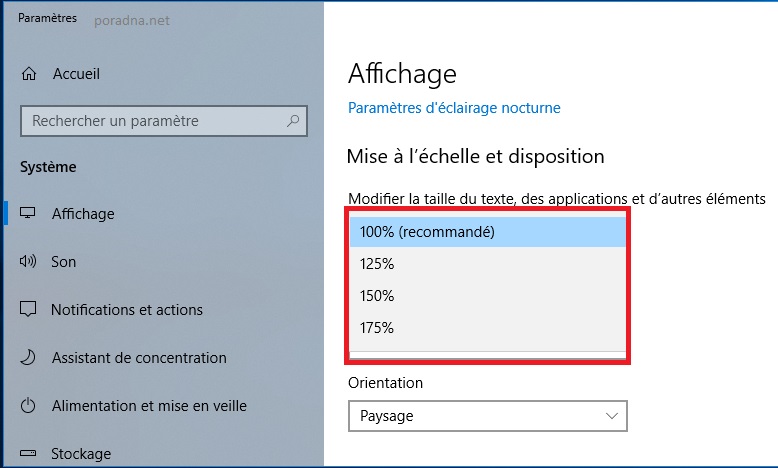Click the Notifications et actions icon

pos(28,310)
